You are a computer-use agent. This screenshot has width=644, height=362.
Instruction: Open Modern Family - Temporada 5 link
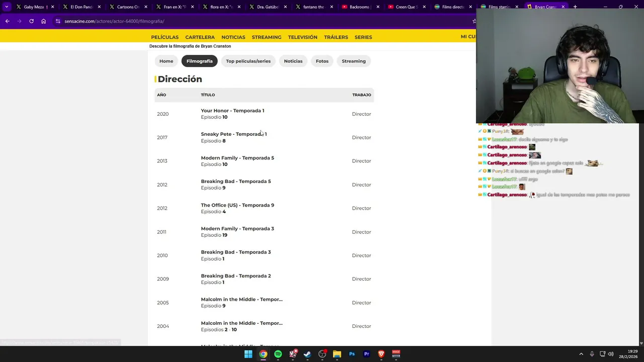[237, 158]
